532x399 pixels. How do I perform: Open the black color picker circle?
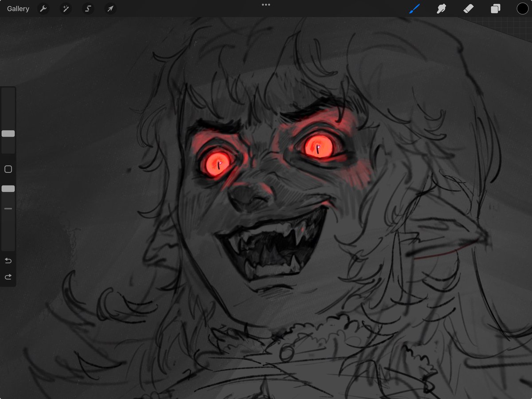(x=522, y=9)
